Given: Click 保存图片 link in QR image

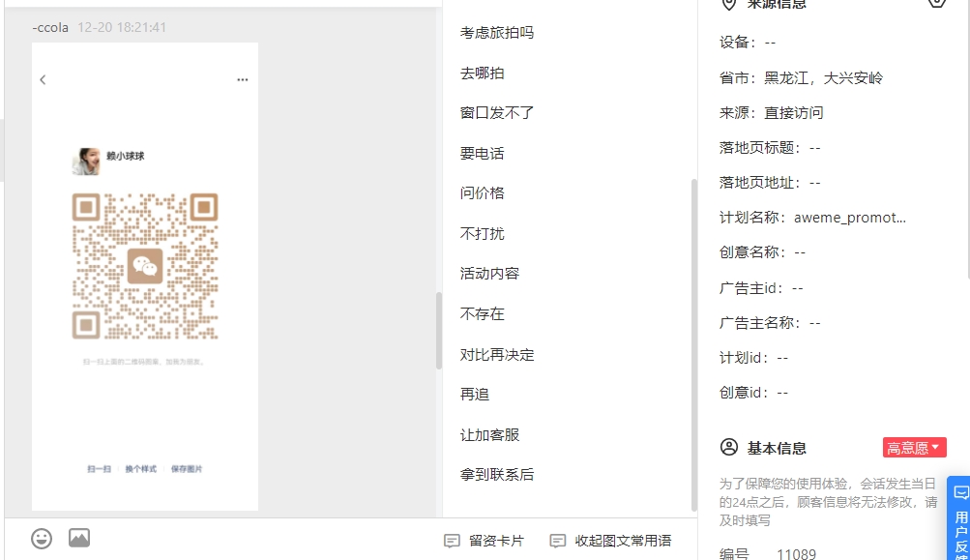Looking at the screenshot, I should click(x=187, y=469).
